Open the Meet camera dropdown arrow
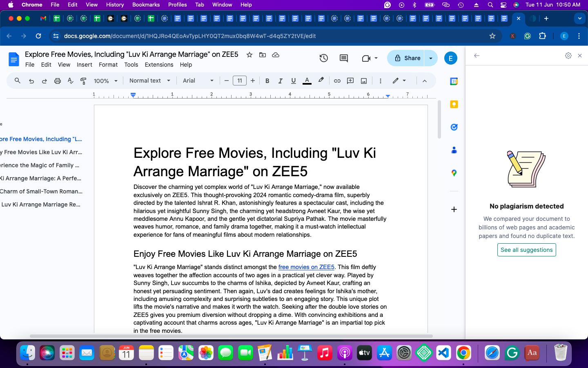This screenshot has height=368, width=588. (x=376, y=58)
